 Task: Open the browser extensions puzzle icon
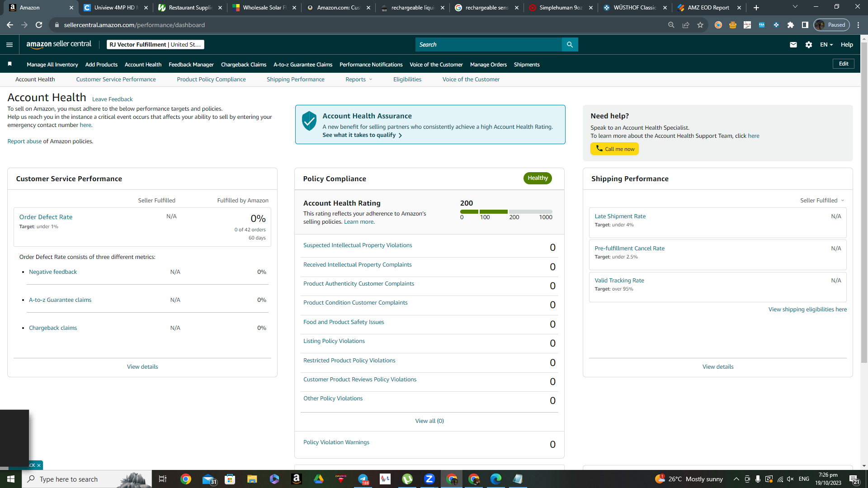[x=791, y=25]
